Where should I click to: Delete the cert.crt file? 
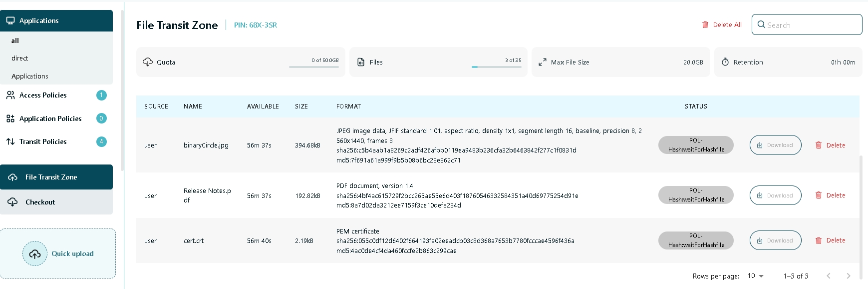(830, 240)
